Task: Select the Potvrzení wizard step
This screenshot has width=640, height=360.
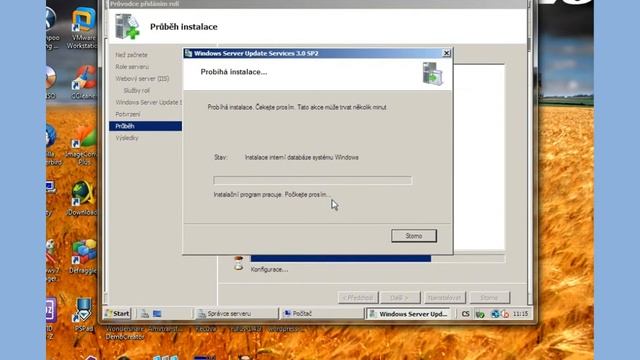Action: pyautogui.click(x=127, y=114)
